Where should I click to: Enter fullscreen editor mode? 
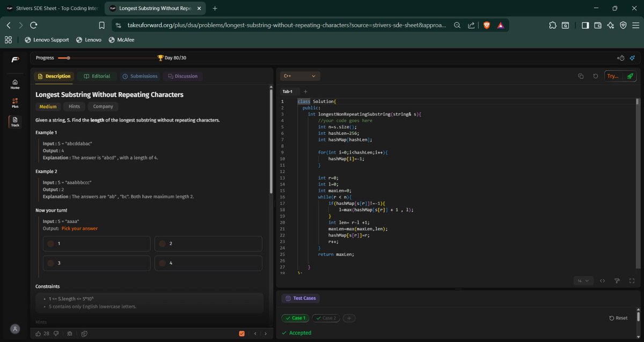(x=632, y=280)
